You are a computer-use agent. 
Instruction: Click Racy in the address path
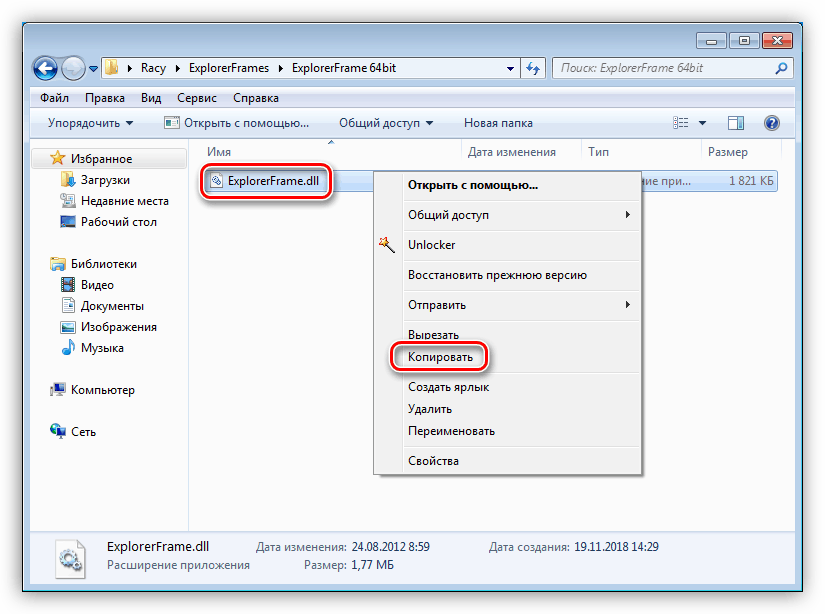coord(153,68)
